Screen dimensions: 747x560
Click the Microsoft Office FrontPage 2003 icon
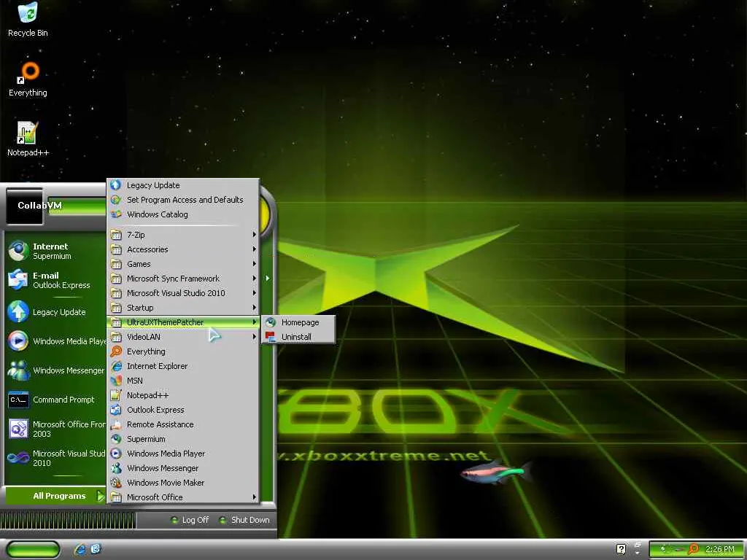click(18, 429)
